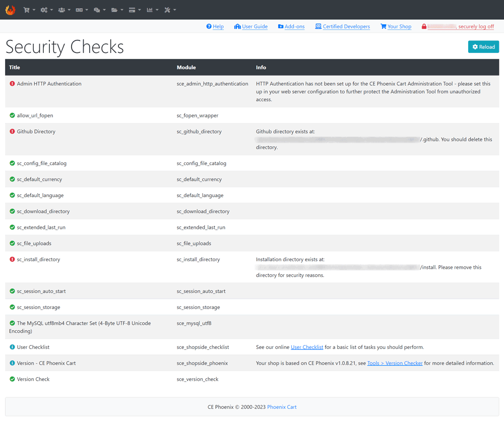Image resolution: width=504 pixels, height=421 pixels.
Task: Open the chat bubbles menu
Action: (100, 10)
